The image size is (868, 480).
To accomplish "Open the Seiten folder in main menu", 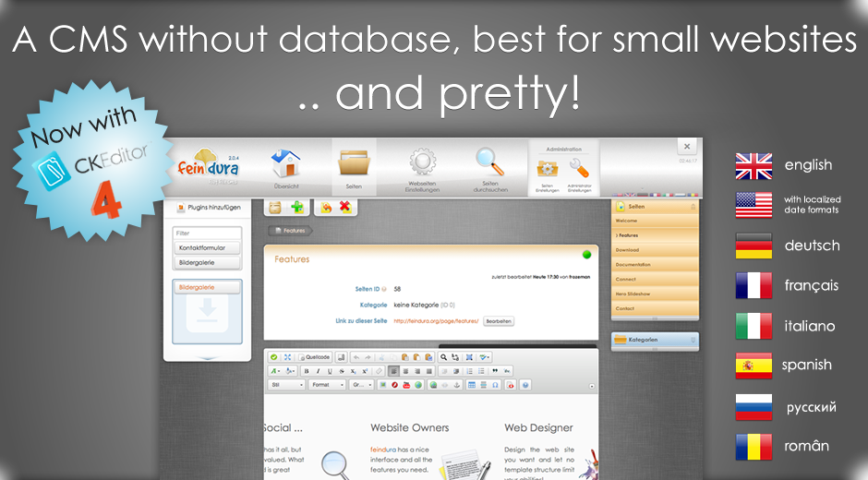I will pos(354,164).
